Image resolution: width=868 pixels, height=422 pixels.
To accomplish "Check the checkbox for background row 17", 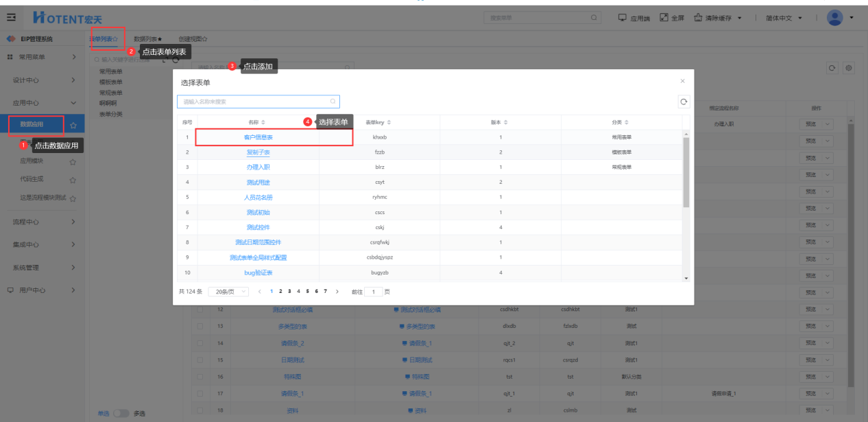I will (200, 393).
